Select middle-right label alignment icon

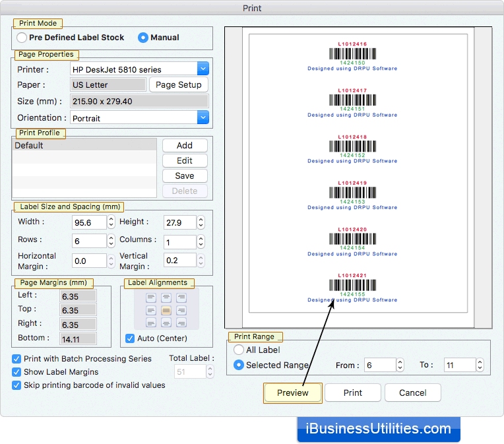181,311
